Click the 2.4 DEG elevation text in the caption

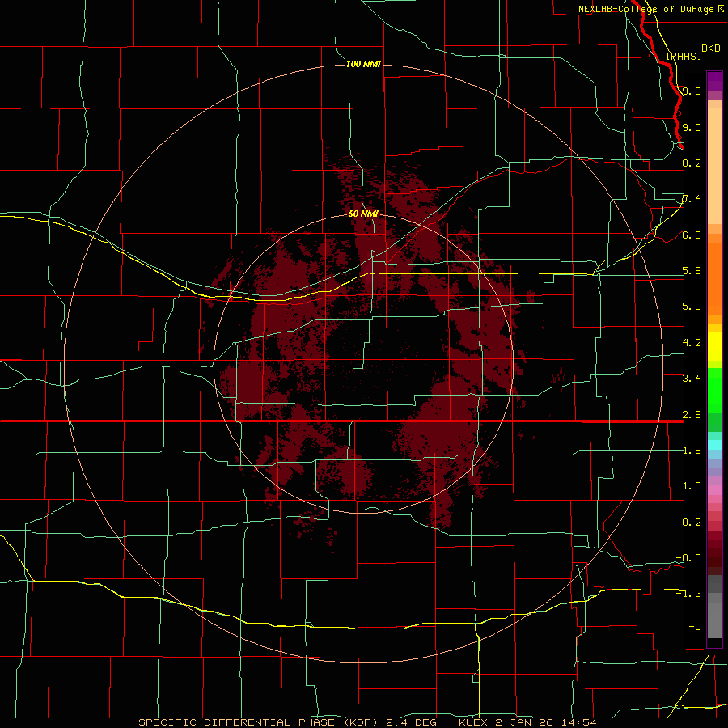point(412,722)
